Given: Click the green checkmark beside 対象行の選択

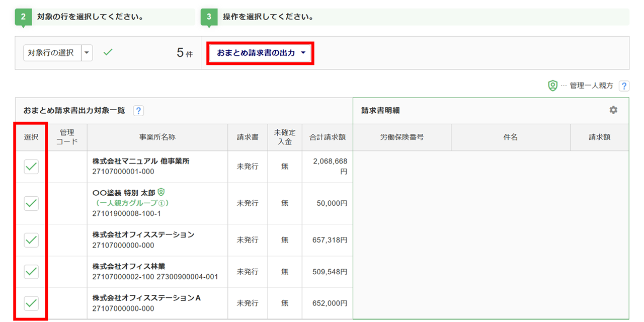Looking at the screenshot, I should (108, 52).
